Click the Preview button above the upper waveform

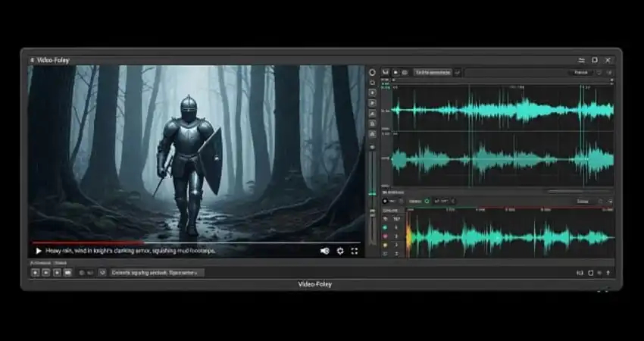pos(581,73)
